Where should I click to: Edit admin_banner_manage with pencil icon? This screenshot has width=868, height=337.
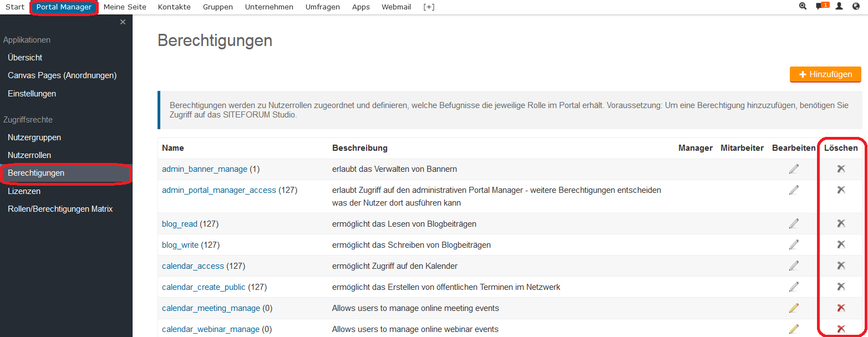click(794, 169)
